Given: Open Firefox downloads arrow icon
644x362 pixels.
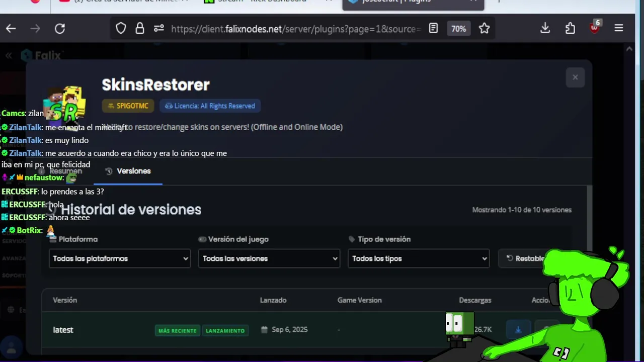Looking at the screenshot, I should click(545, 29).
